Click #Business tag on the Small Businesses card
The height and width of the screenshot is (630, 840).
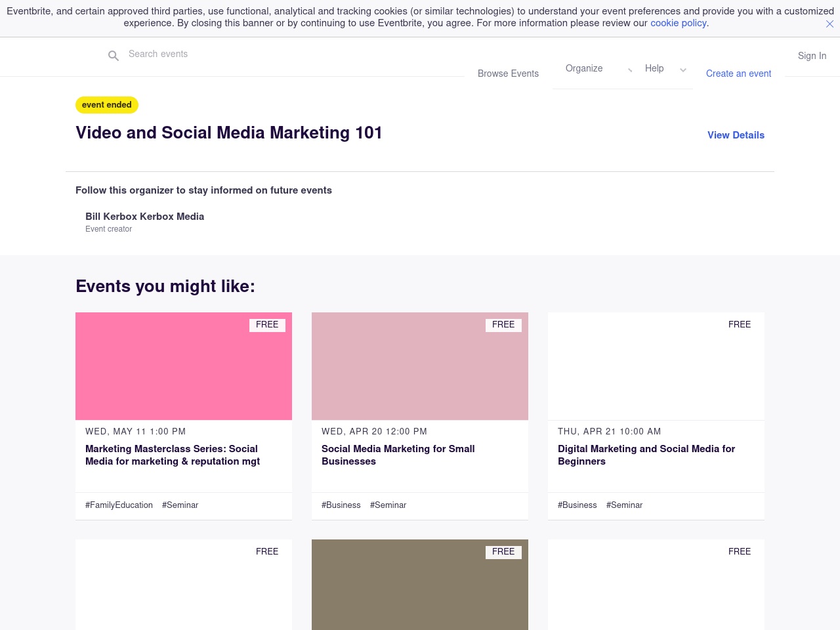pos(341,505)
